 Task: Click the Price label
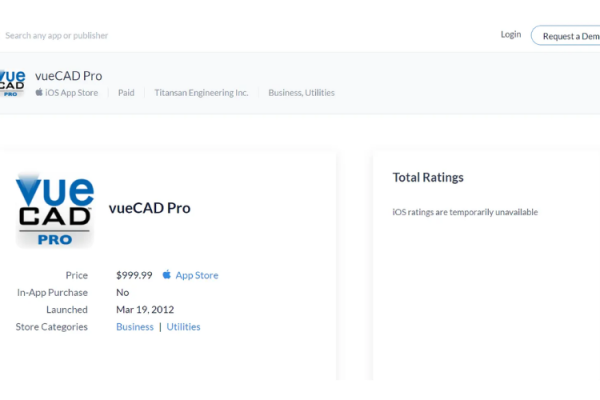[77, 275]
